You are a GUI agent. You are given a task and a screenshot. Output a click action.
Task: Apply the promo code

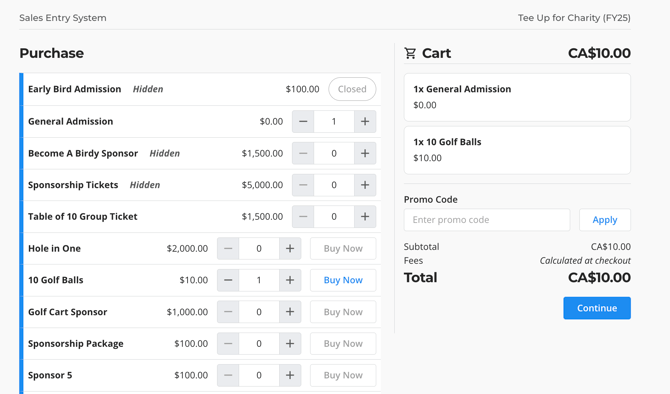pos(605,220)
